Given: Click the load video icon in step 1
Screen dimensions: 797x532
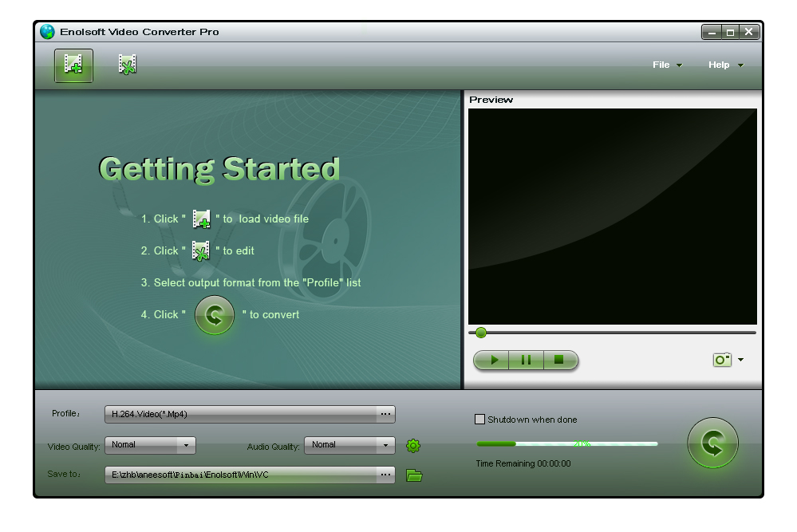Looking at the screenshot, I should coord(201,219).
